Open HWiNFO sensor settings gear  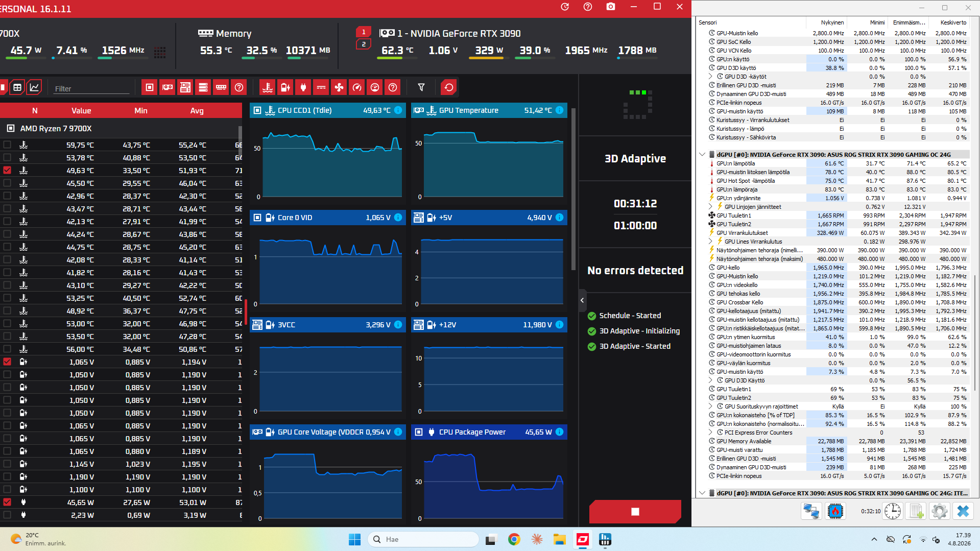tap(940, 511)
